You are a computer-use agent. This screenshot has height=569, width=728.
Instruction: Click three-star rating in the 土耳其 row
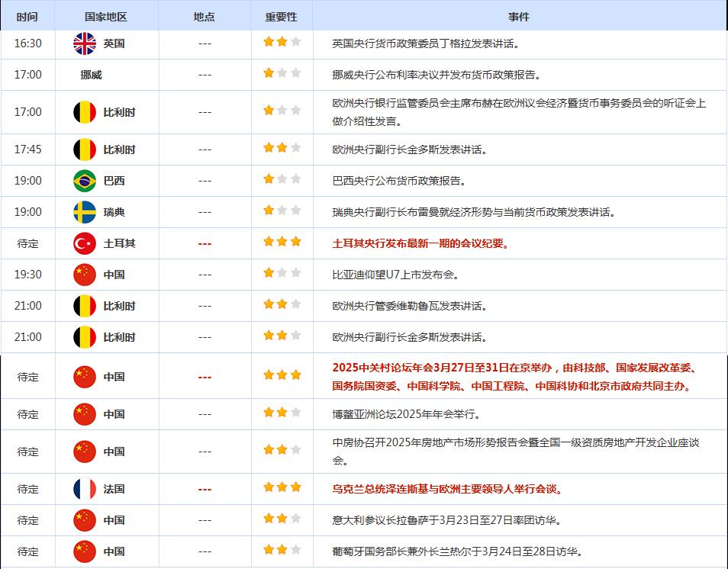(x=282, y=241)
